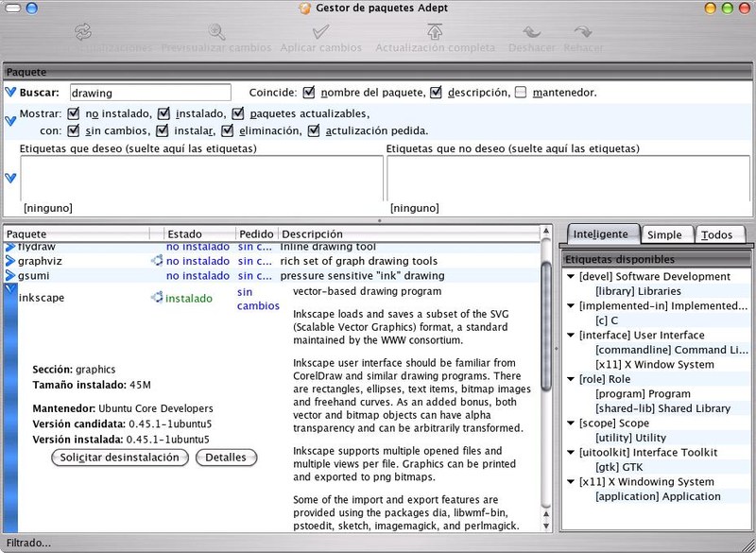This screenshot has width=756, height=553.
Task: Select the [application] Application tag
Action: [x=658, y=496]
